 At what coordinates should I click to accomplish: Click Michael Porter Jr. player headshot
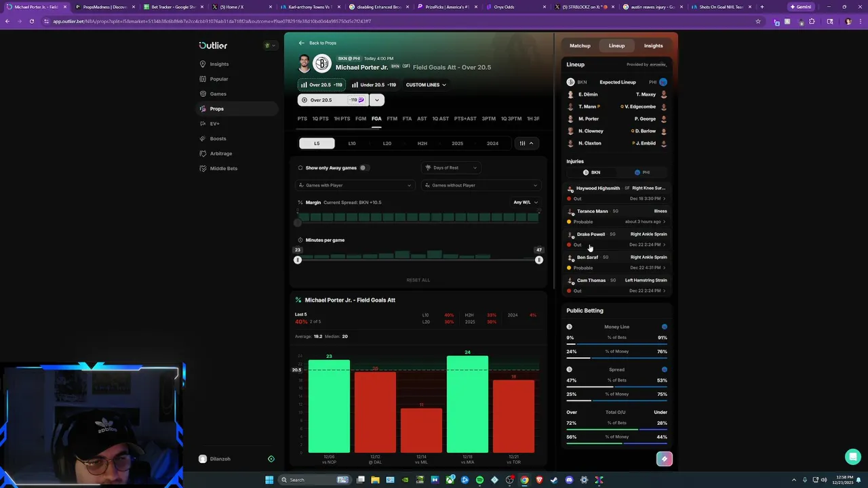point(304,63)
